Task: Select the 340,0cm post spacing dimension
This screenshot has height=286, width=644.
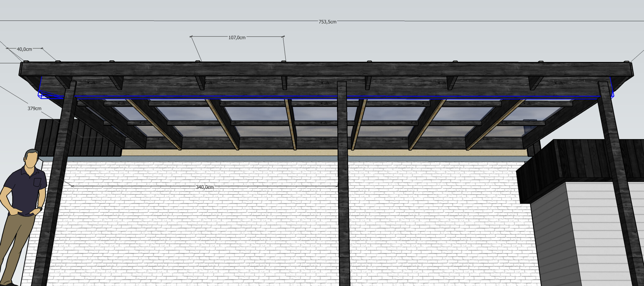Action: point(205,187)
